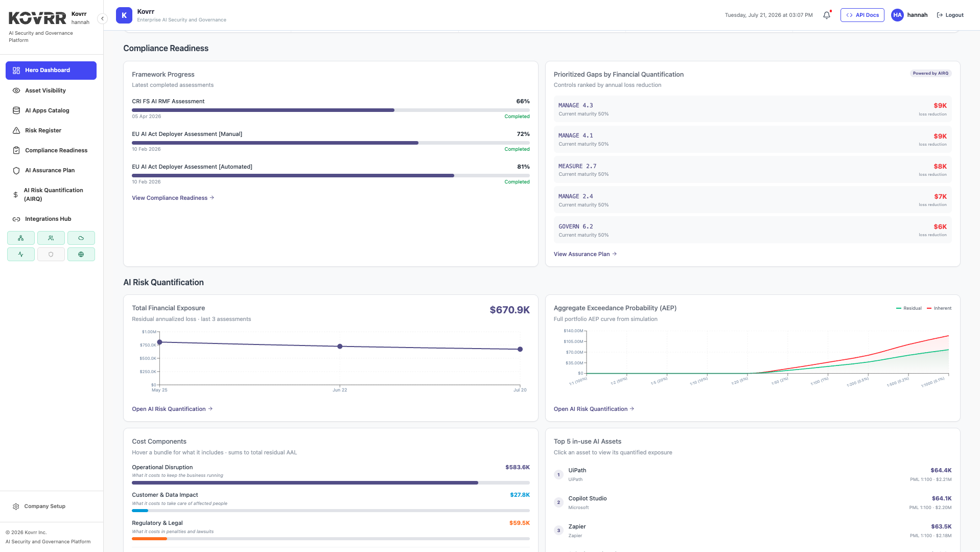Click the cloud integration tile

[81, 238]
